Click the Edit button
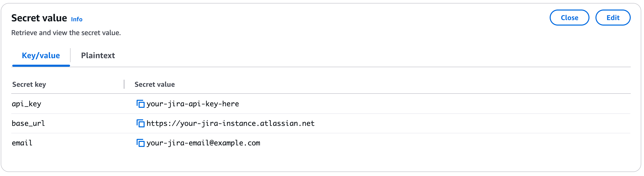This screenshot has width=644, height=176. (613, 18)
